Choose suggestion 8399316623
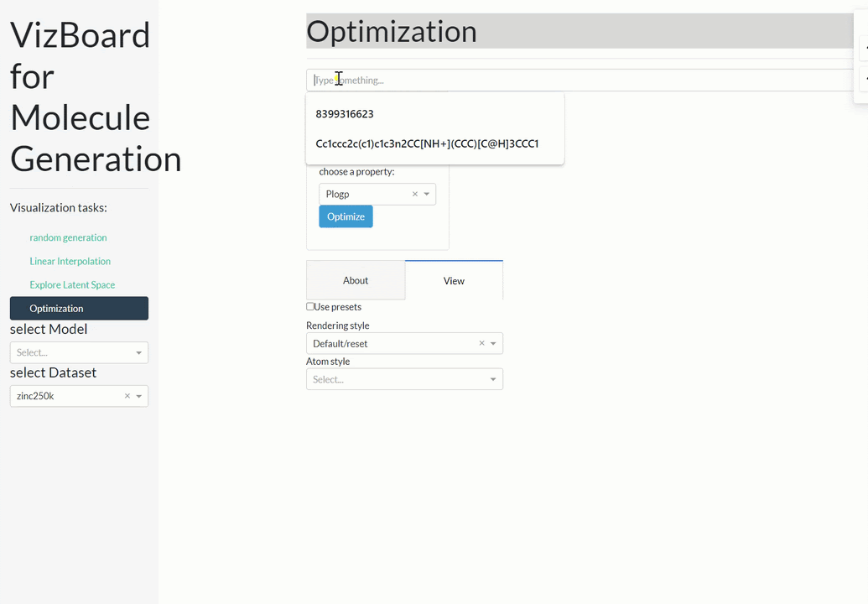The width and height of the screenshot is (868, 604). tap(435, 114)
